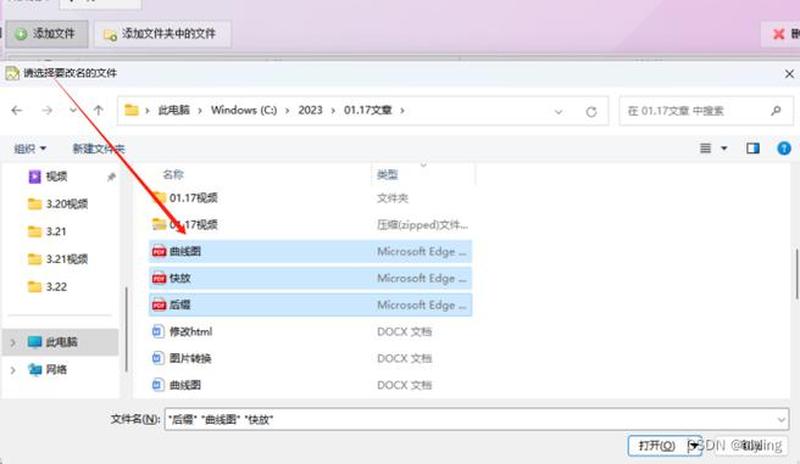
Task: Click PDF icon of 后缀
Action: pyautogui.click(x=159, y=305)
